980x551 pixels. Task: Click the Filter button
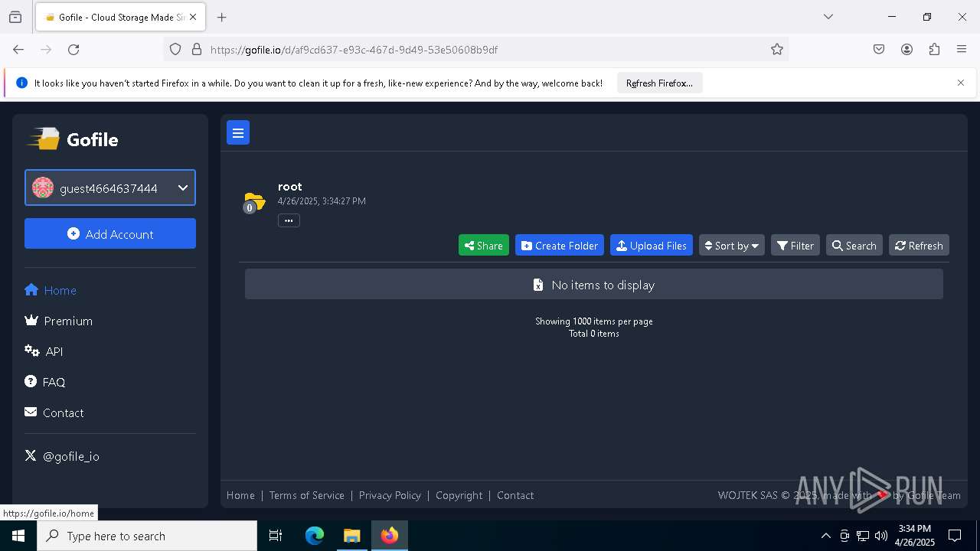[795, 246]
